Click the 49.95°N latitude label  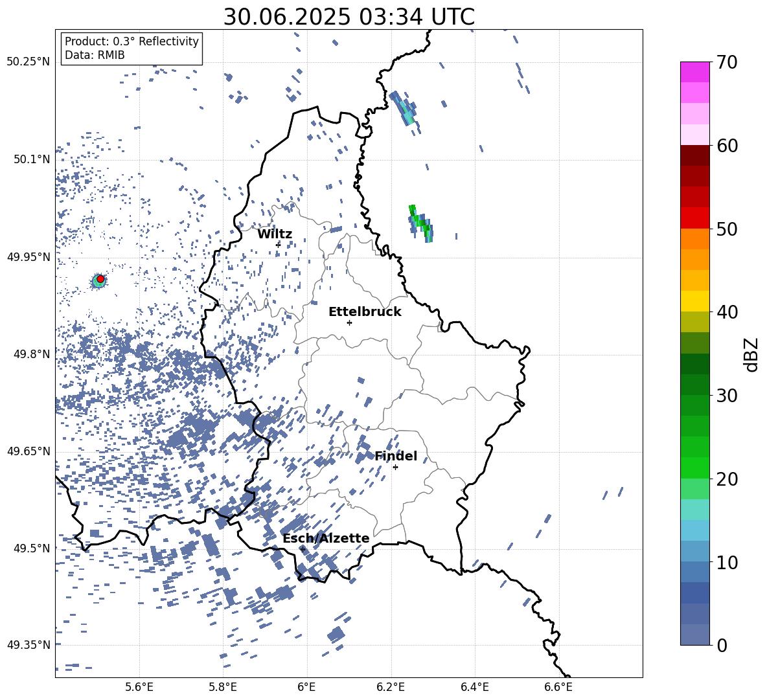tap(29, 256)
